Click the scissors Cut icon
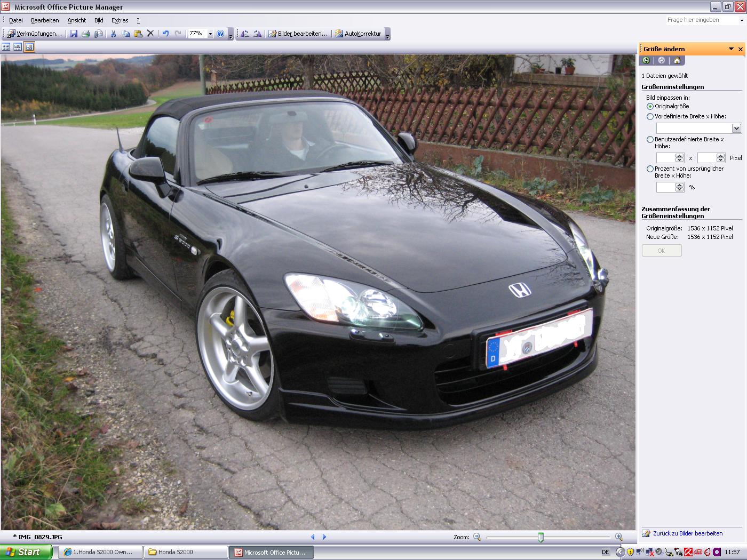The image size is (747, 560). tap(113, 34)
